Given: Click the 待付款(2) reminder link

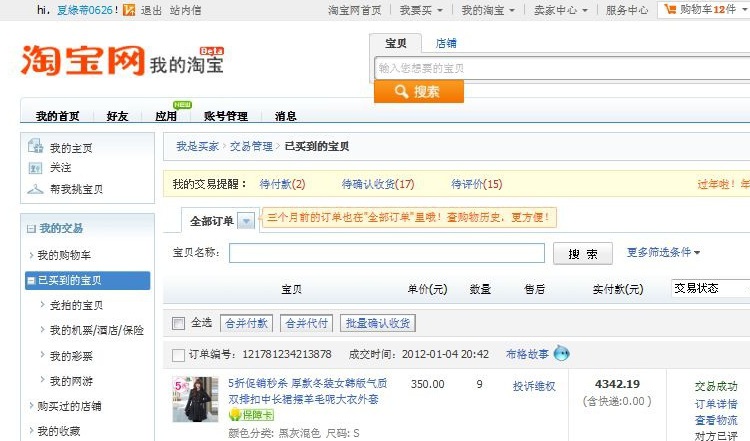Looking at the screenshot, I should (x=282, y=184).
